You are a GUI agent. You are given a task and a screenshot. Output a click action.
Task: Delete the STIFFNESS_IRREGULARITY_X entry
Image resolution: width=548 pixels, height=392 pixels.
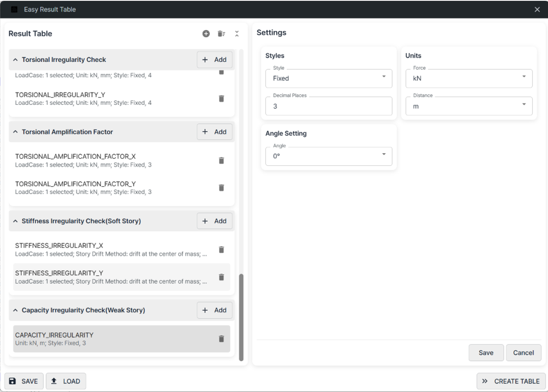(221, 250)
